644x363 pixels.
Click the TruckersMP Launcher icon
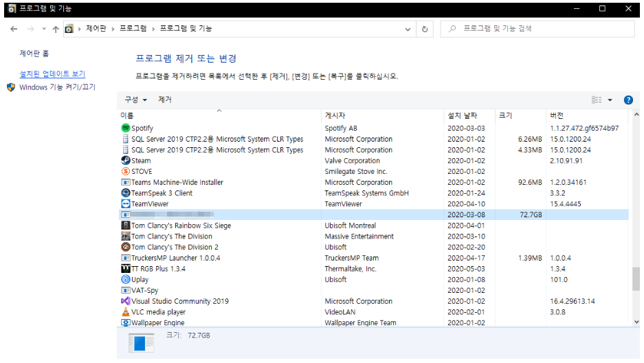tap(126, 258)
